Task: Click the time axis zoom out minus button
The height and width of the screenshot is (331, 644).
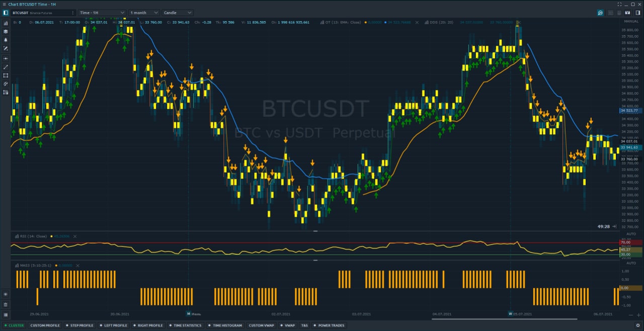Action: (631, 315)
